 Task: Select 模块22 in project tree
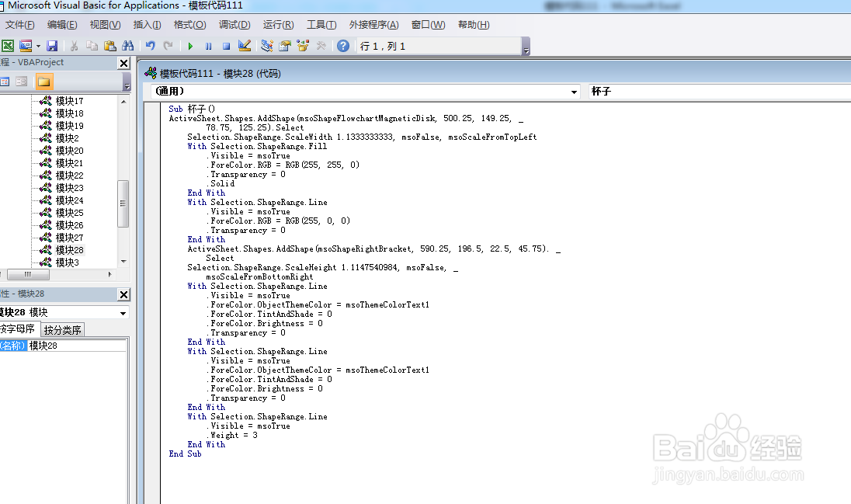pos(69,176)
